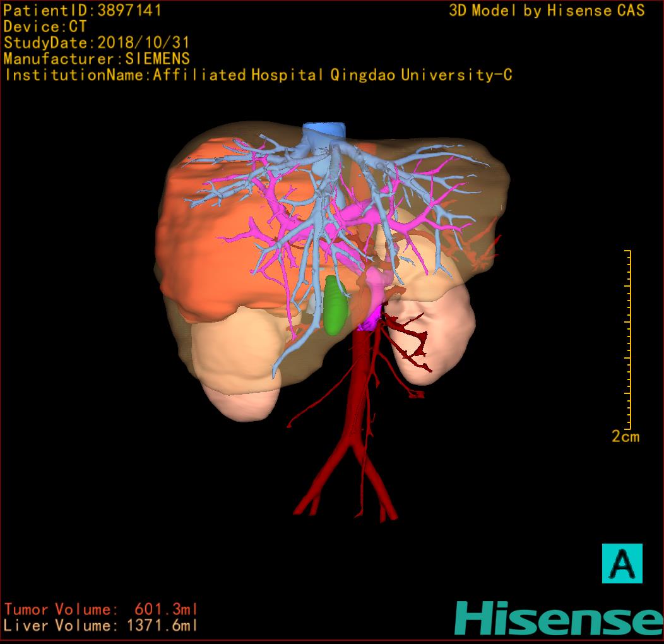Click the Device:CT label
664x644 pixels.
click(x=45, y=27)
